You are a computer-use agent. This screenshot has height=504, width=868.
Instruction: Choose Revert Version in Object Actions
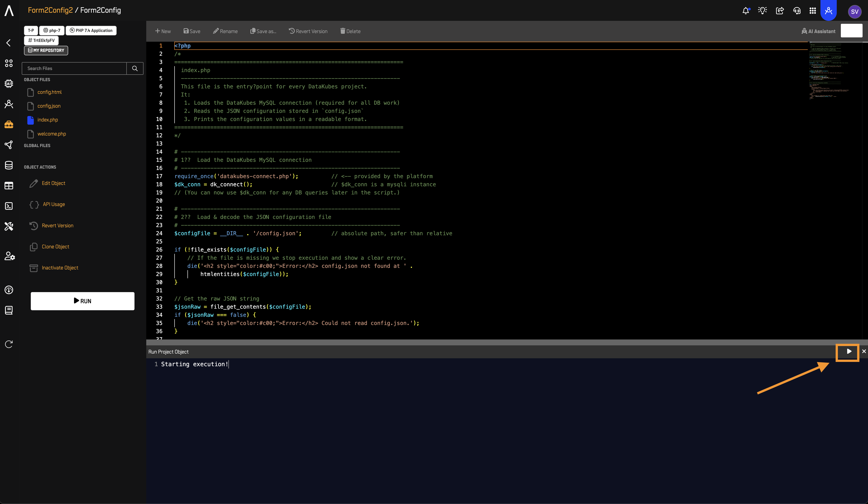click(x=58, y=225)
